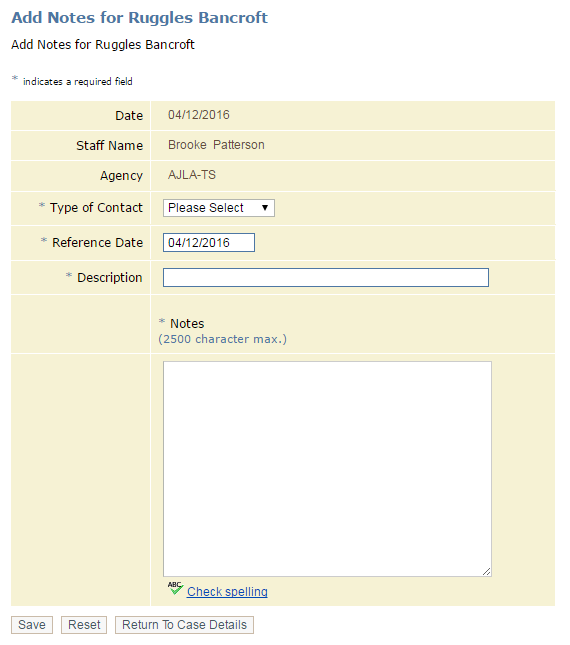570x645 pixels.
Task: Click the Reference Date label
Action: tap(97, 243)
